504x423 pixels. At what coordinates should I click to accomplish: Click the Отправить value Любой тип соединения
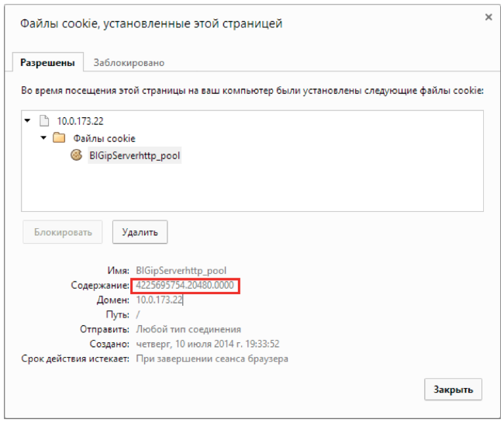point(188,329)
